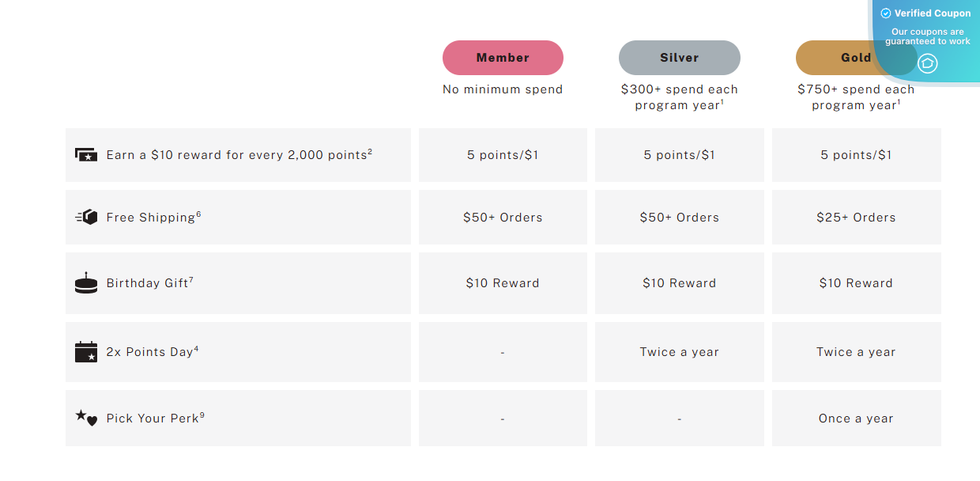The height and width of the screenshot is (481, 980).
Task: Click the rewards card icon beside Earn a $10 reward
Action: (85, 154)
